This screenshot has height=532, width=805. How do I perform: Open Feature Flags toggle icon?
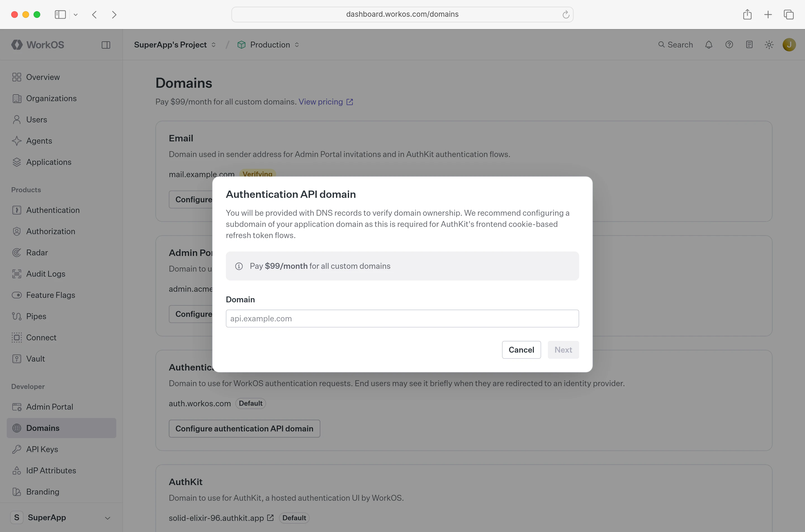click(16, 295)
